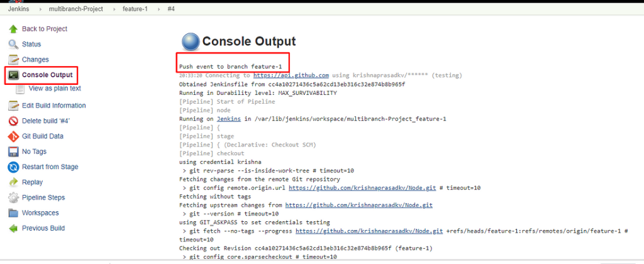Click '[Pipeline] checkout' line

tap(211, 153)
